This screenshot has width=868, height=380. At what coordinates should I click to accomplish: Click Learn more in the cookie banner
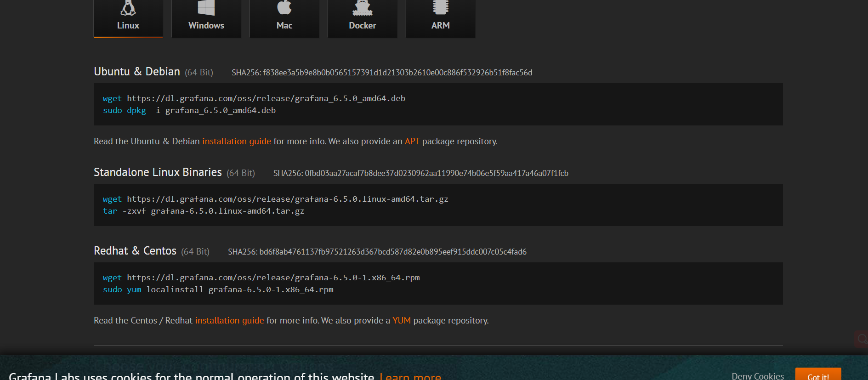point(410,376)
